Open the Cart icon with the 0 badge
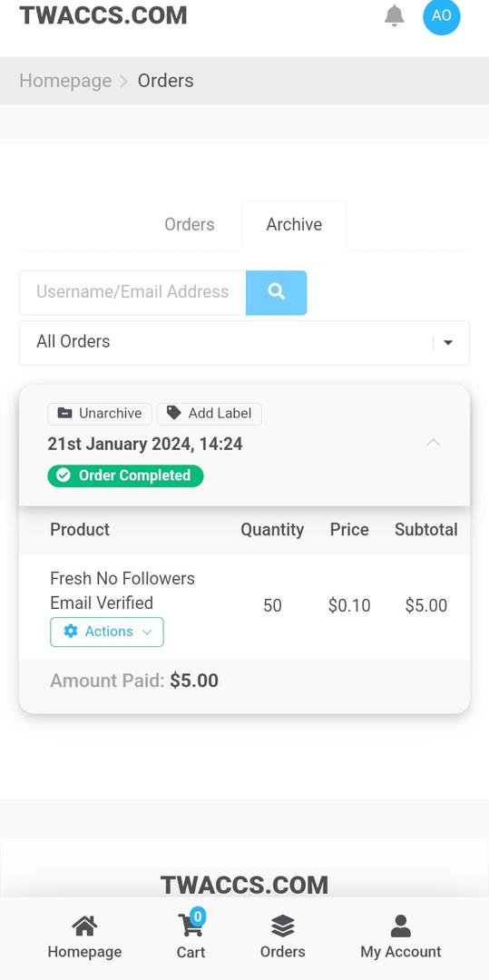Screen dimensions: 489x980 191,925
